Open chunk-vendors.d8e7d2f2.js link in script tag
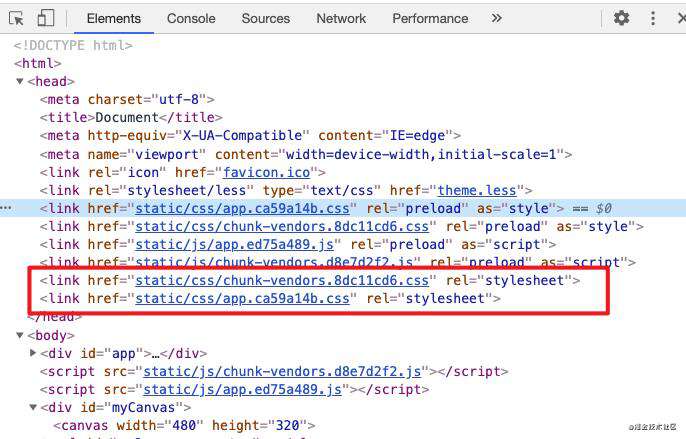Image resolution: width=686 pixels, height=439 pixels. 282,372
